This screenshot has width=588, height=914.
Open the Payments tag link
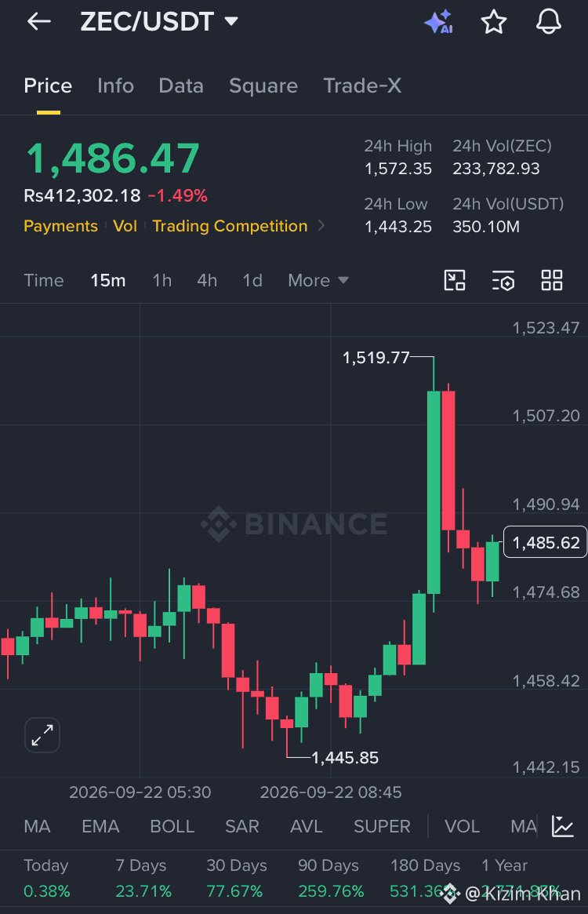tap(60, 226)
